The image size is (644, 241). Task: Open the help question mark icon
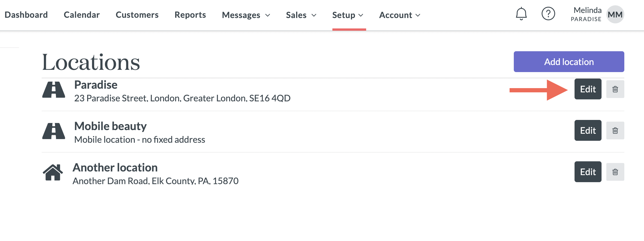coord(548,14)
